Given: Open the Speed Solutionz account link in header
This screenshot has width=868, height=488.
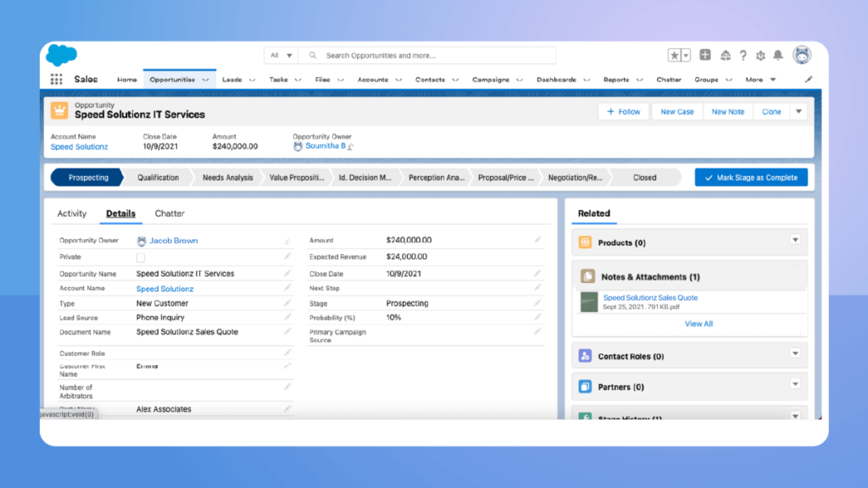Looking at the screenshot, I should click(x=79, y=147).
